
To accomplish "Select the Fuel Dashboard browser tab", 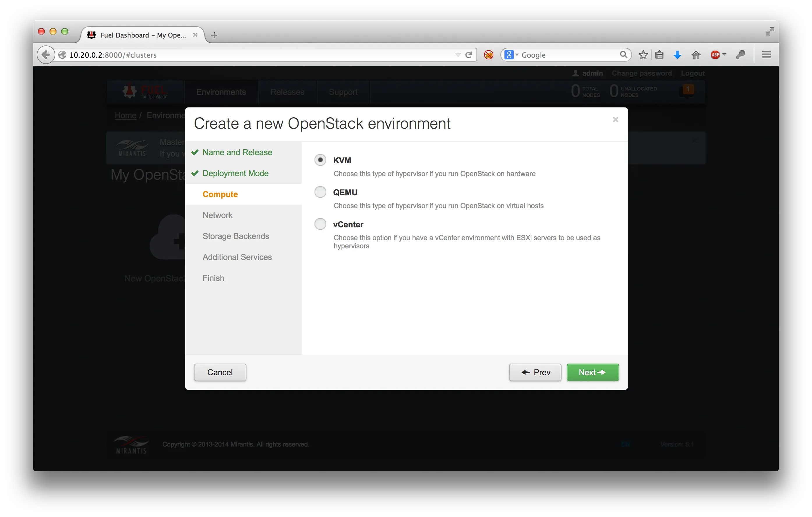I will (x=143, y=35).
